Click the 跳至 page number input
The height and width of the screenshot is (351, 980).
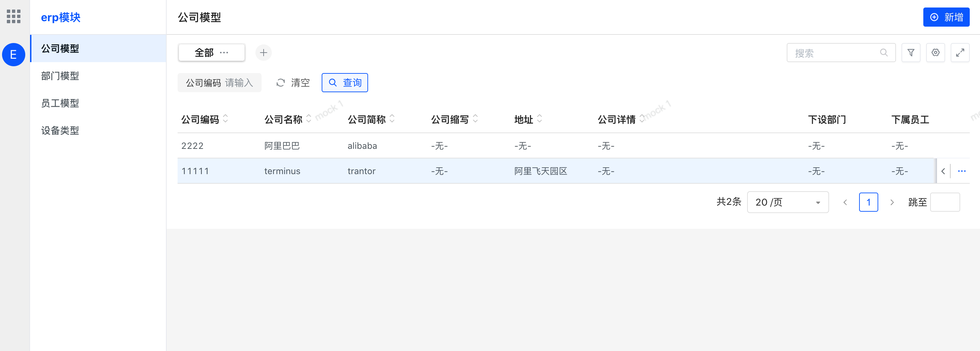[x=944, y=202]
